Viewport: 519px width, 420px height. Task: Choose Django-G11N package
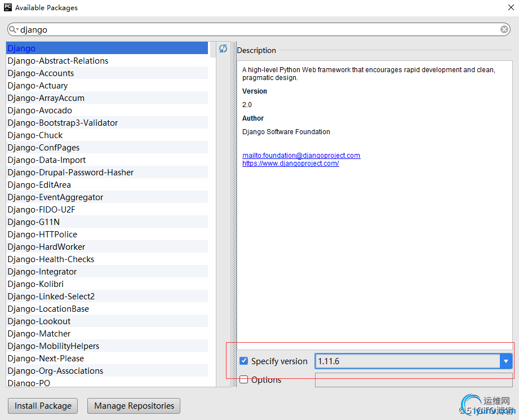(107, 222)
